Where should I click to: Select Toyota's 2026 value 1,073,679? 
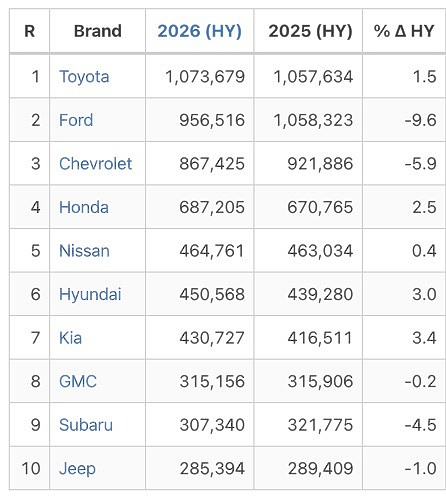click(205, 77)
